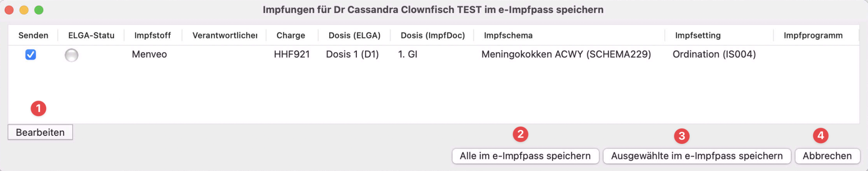Click the Bearbeiten button
Viewport: 868px width, 171px height.
point(40,132)
